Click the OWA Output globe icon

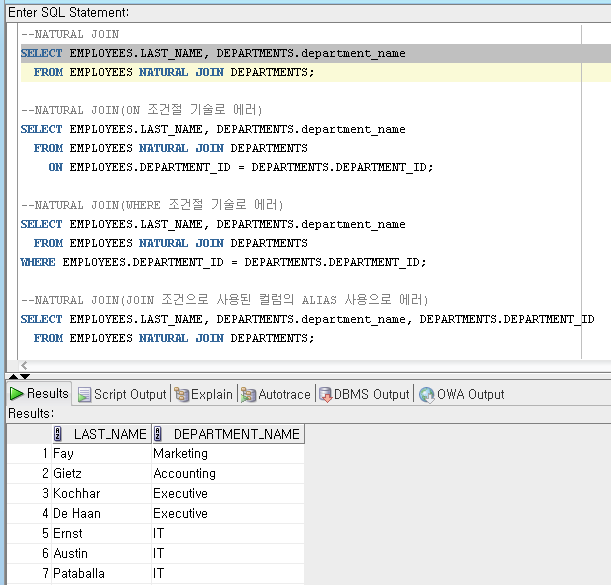(x=427, y=394)
